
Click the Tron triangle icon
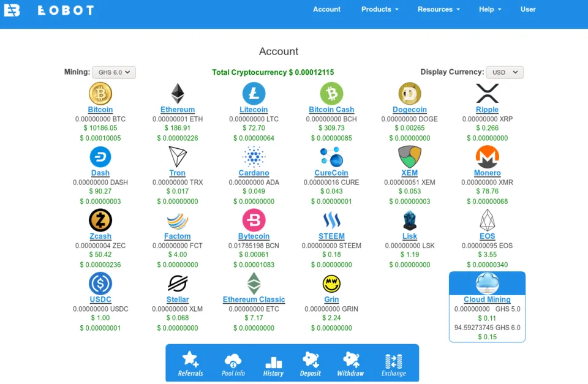coord(178,157)
